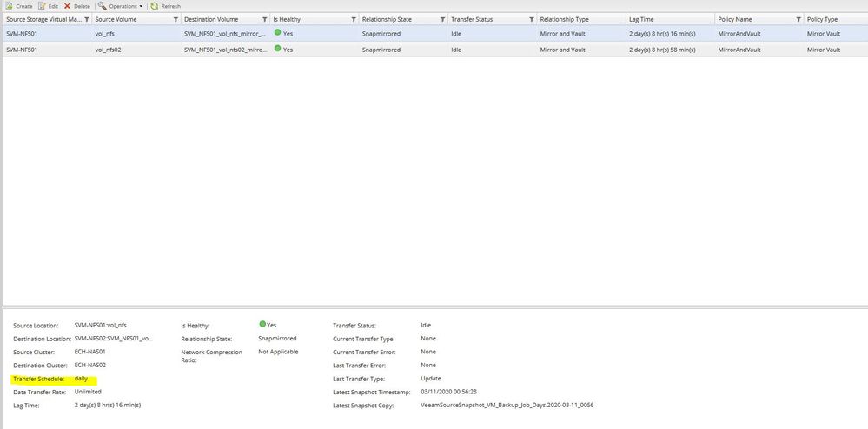Click the Create toolbar icon
Viewport: 868px width, 429px height.
point(9,6)
